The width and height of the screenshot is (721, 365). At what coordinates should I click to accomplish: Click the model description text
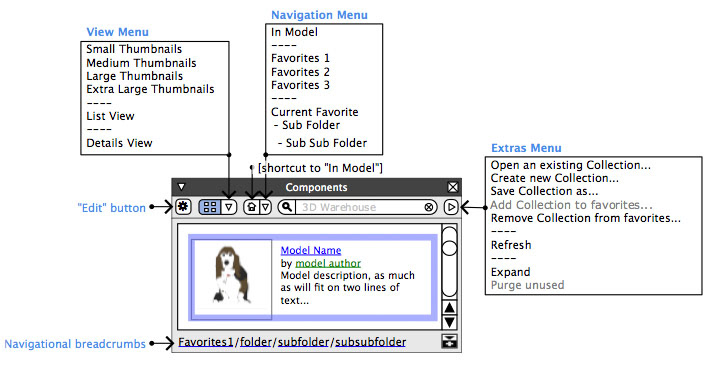click(348, 288)
